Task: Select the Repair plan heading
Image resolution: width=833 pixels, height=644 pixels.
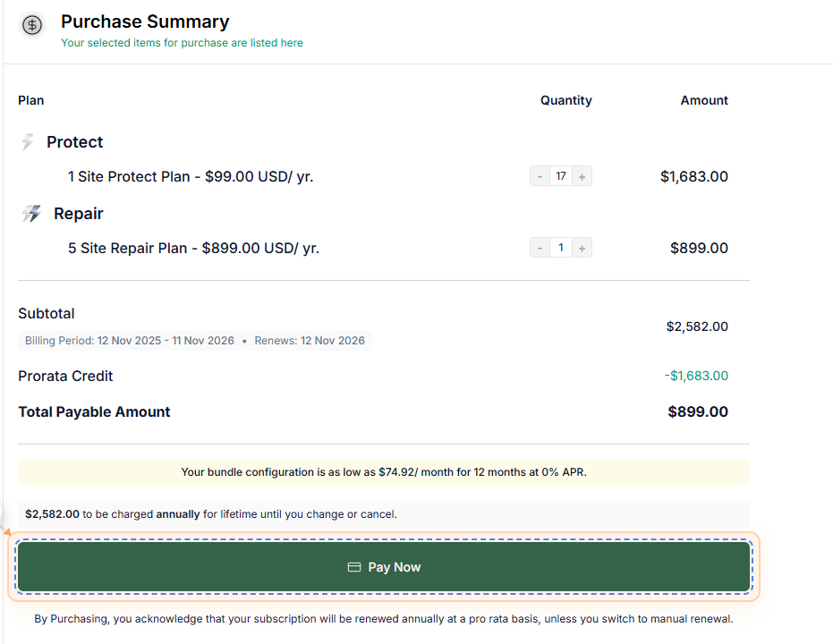Action: click(79, 214)
